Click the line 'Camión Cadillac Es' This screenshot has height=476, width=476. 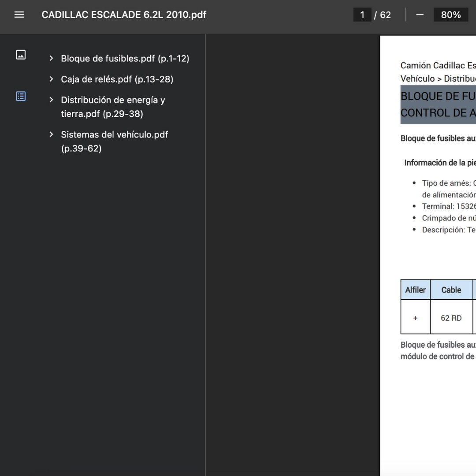pos(439,65)
